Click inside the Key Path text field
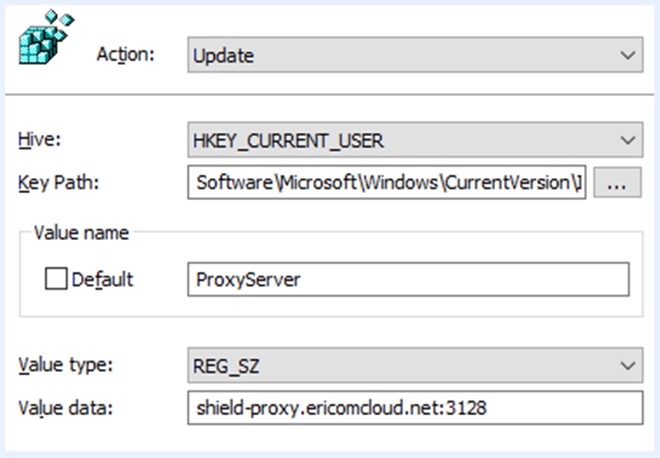660x458 pixels. click(386, 182)
